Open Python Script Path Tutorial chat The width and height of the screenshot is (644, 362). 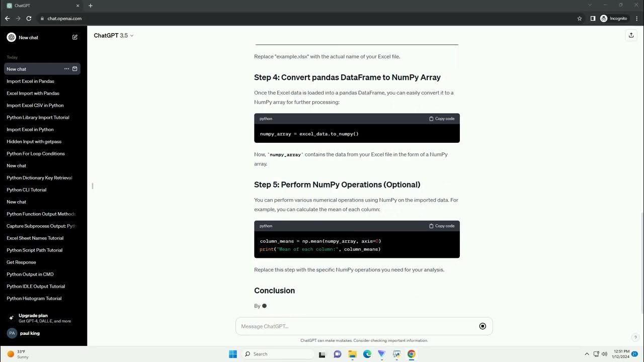coord(42,250)
